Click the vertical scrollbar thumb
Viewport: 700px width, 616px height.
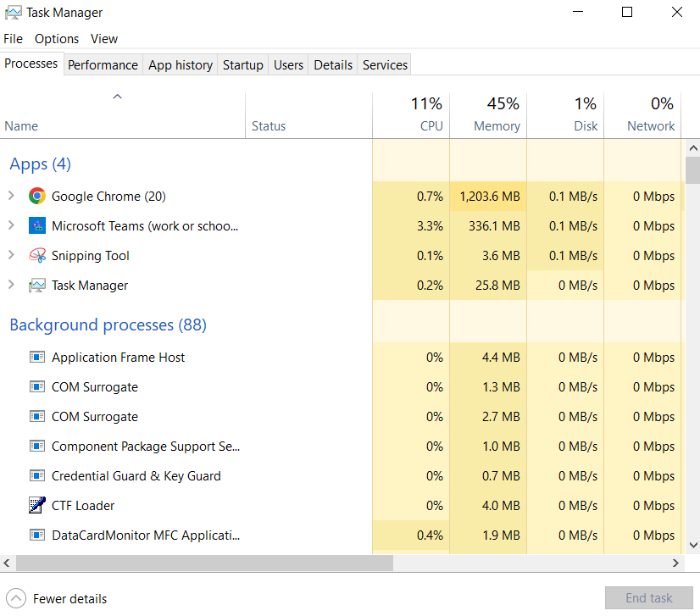692,169
